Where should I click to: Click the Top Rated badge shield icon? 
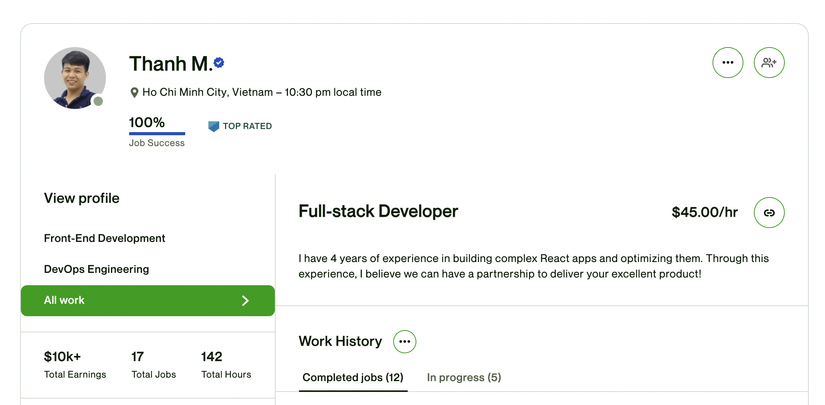coord(213,126)
